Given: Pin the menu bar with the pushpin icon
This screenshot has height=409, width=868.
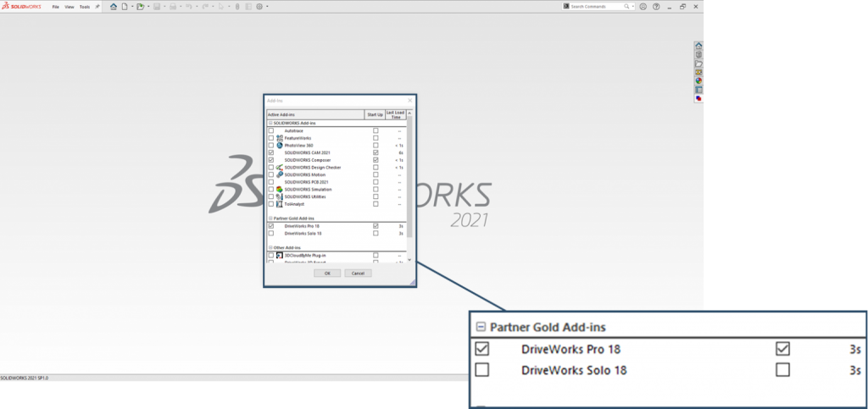Looking at the screenshot, I should [x=97, y=7].
